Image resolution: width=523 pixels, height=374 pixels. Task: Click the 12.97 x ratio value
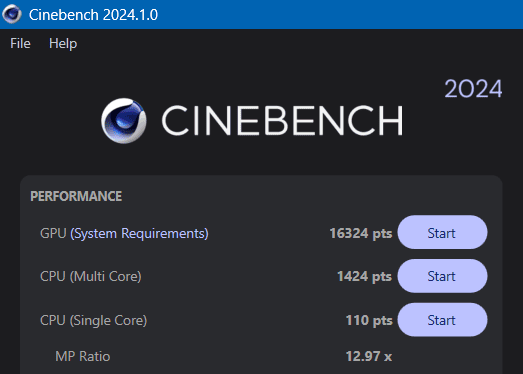369,356
